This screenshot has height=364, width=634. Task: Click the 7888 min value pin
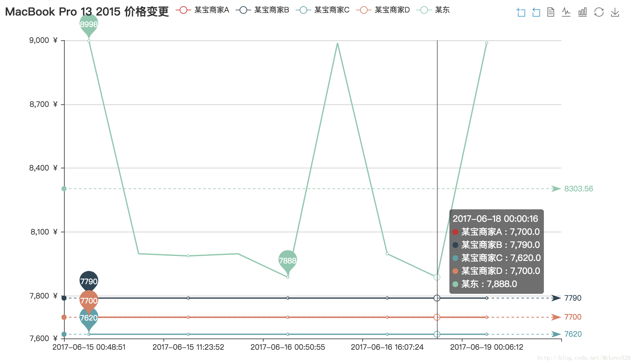click(288, 260)
